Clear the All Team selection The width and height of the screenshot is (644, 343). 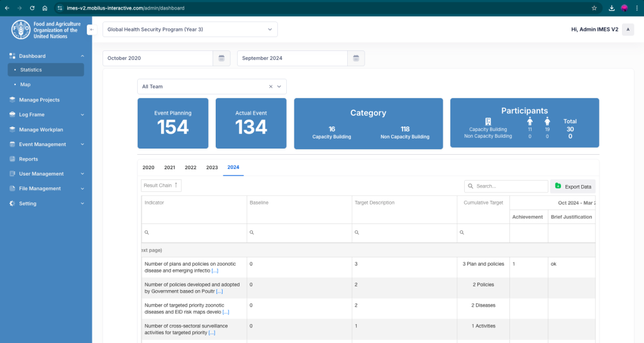(271, 87)
